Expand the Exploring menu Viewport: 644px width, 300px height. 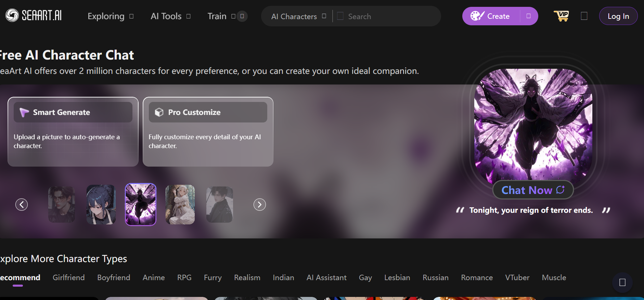click(110, 16)
